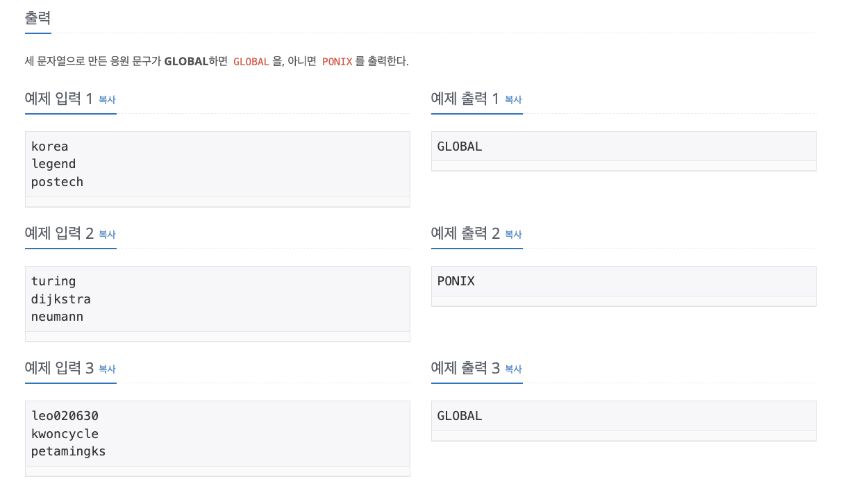Click the word postech in sample input 1
The height and width of the screenshot is (486, 868).
(x=57, y=182)
